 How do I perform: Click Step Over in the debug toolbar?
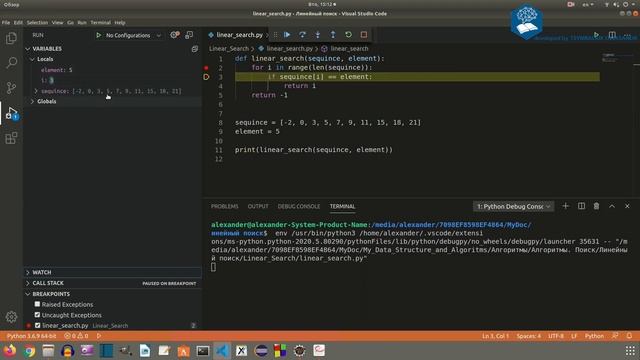[x=302, y=35]
